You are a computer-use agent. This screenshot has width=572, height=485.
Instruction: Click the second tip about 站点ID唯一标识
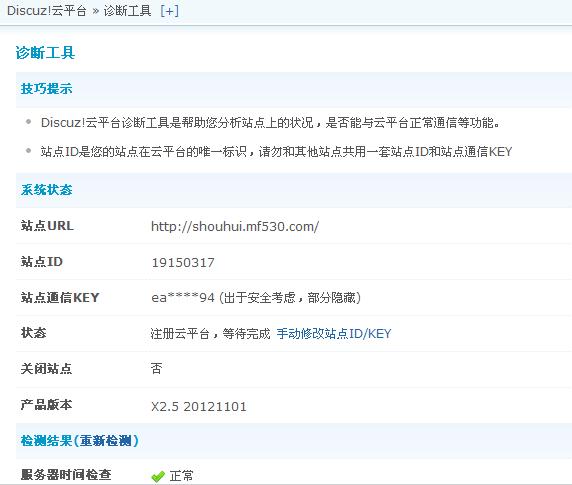[277, 151]
